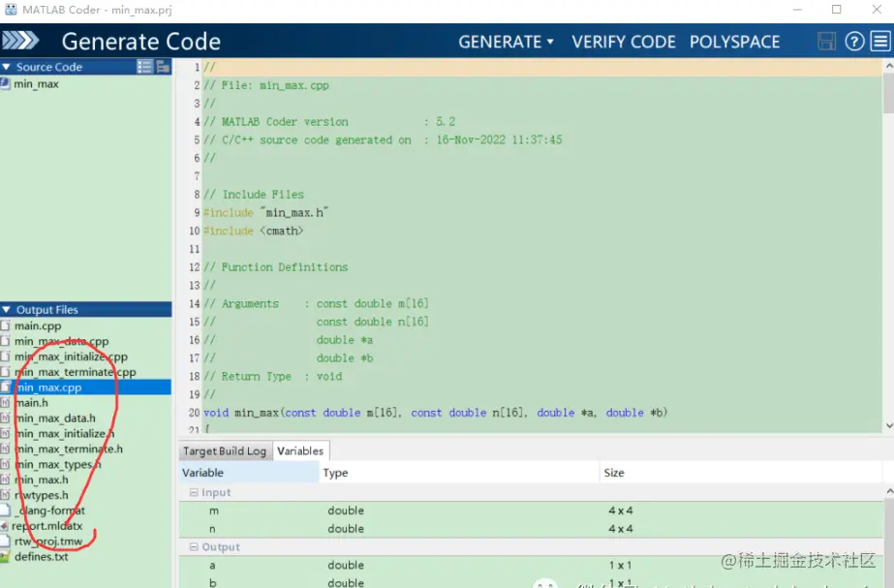The image size is (894, 588).
Task: Open main.h output file
Action: 31,403
